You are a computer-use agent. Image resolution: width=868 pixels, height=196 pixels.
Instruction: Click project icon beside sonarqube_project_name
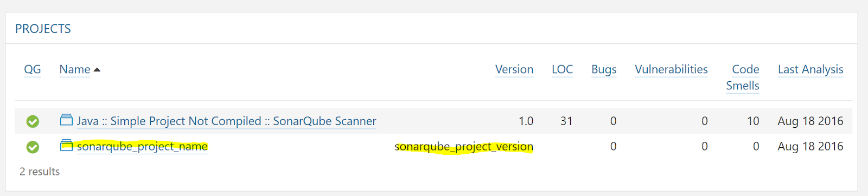click(x=66, y=145)
